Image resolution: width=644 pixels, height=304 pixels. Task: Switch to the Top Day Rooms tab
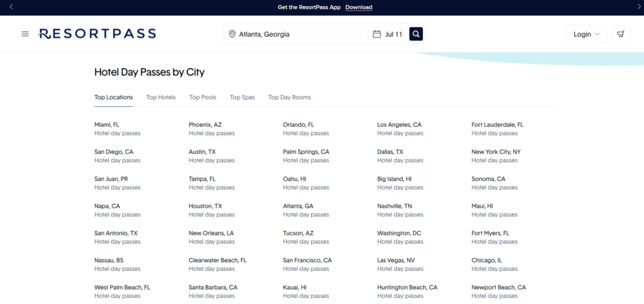tap(289, 98)
